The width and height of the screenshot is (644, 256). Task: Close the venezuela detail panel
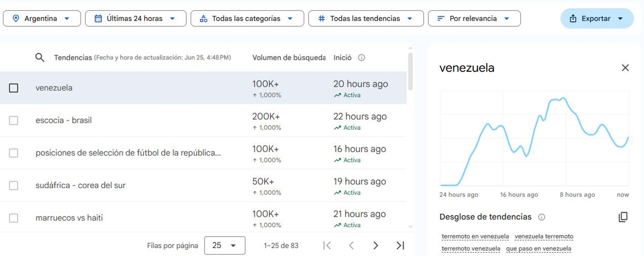coord(625,68)
